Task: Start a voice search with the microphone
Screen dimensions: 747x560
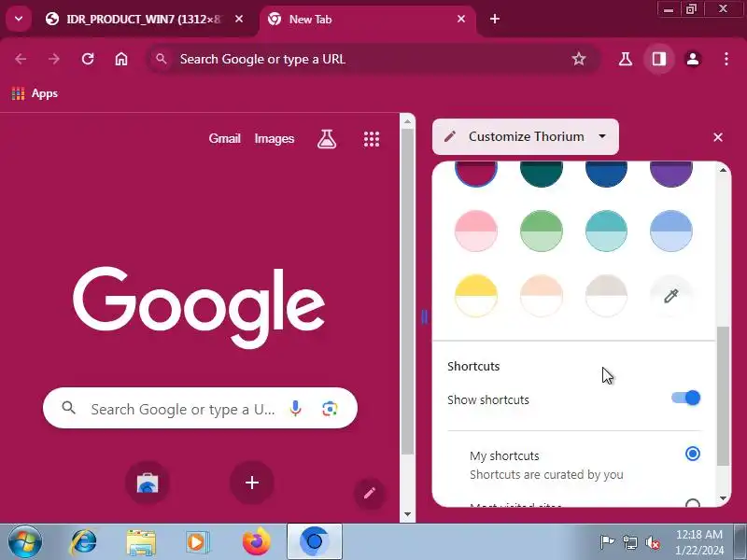Action: (295, 409)
